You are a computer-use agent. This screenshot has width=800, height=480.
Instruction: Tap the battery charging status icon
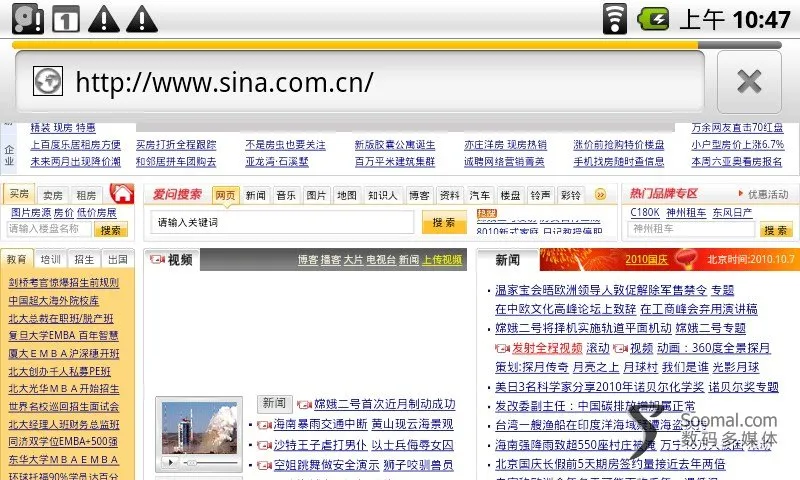(x=654, y=19)
